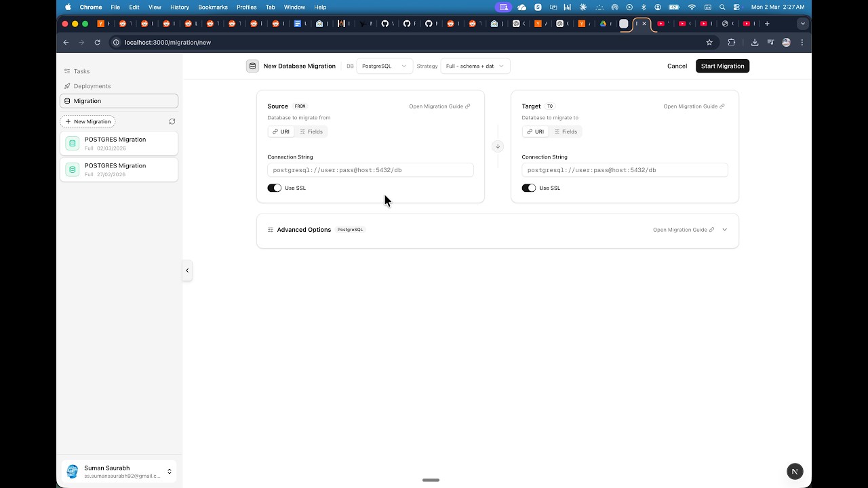This screenshot has width=868, height=488.
Task: Refresh the migration list
Action: 172,121
